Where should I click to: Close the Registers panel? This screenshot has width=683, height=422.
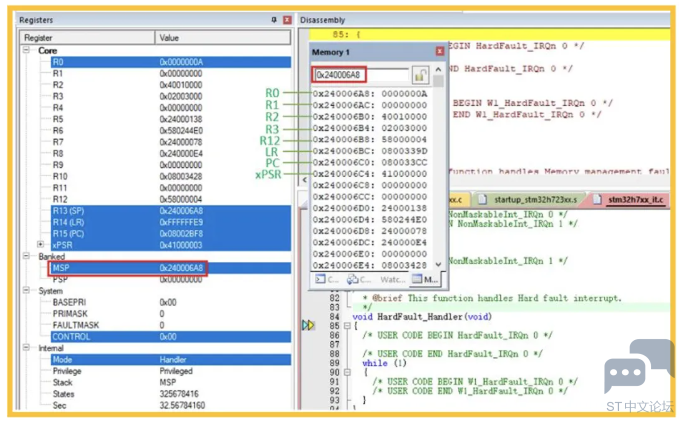point(287,20)
